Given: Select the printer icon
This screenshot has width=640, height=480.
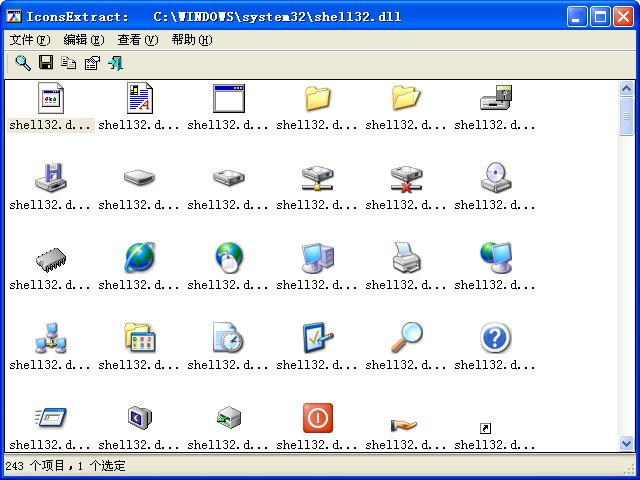Looking at the screenshot, I should 406,258.
